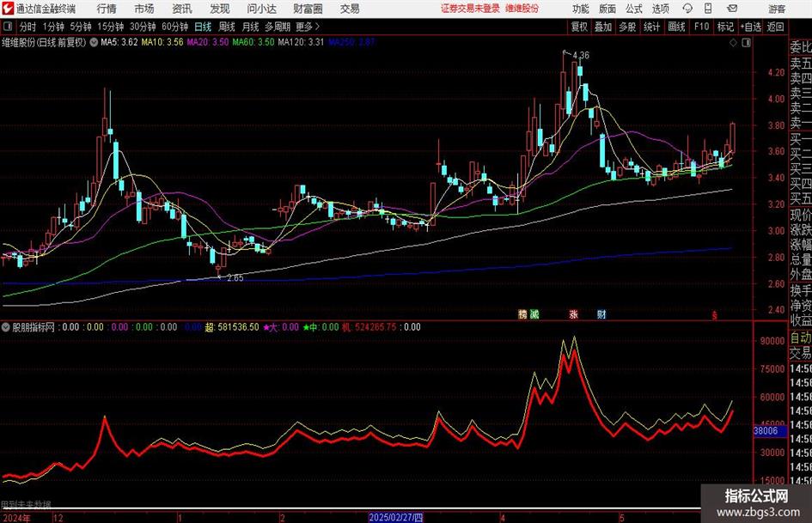Click the 自动 button in the side panel
The image size is (812, 523).
(x=801, y=338)
